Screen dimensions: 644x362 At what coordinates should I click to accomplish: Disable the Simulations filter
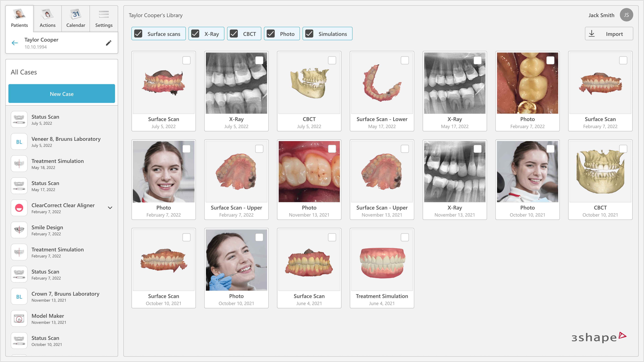[309, 34]
